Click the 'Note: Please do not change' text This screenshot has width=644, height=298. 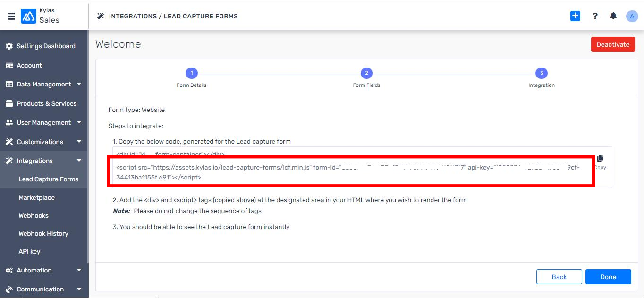(187, 211)
